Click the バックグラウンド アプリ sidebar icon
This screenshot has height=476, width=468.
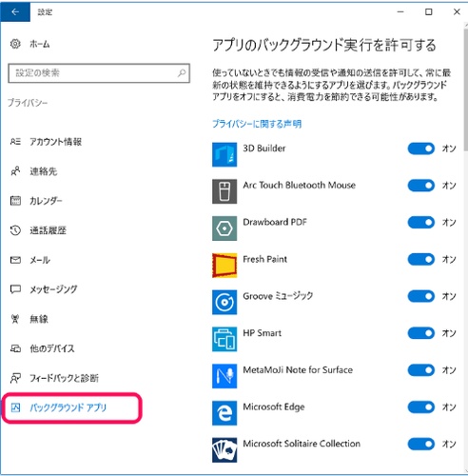[x=15, y=407]
